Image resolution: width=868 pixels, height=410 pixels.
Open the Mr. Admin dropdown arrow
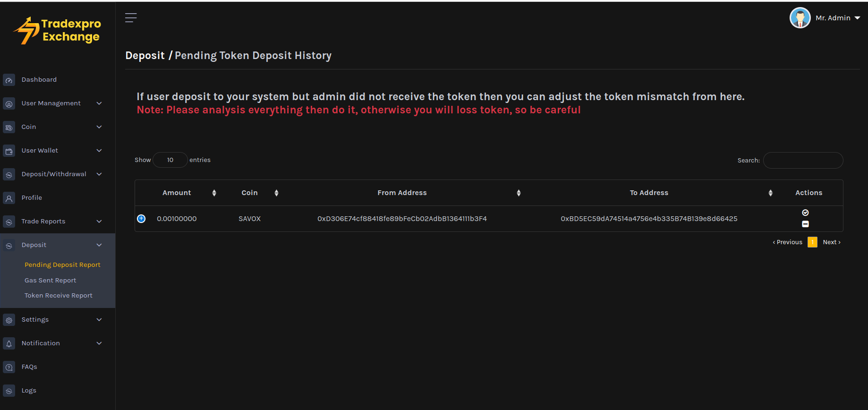857,18
